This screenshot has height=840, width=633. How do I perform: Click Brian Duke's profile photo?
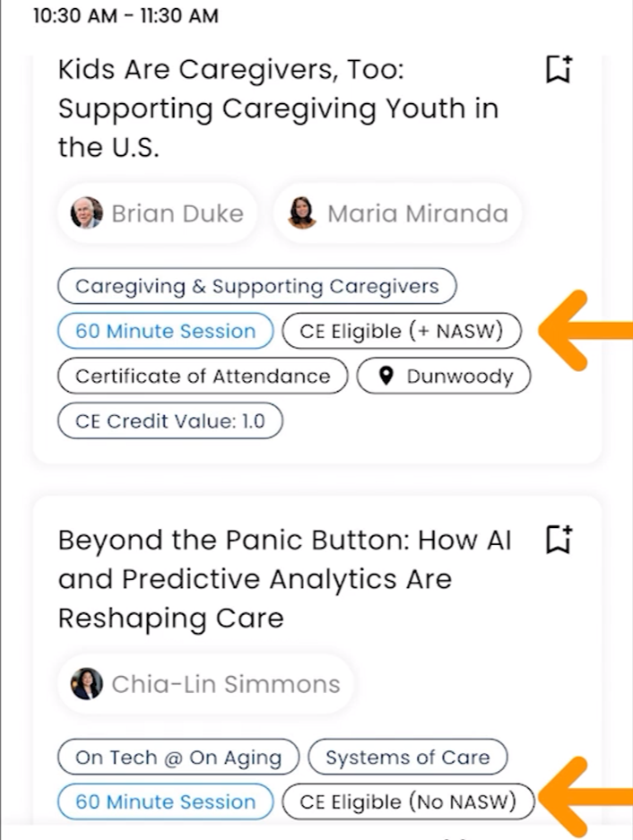(x=87, y=213)
